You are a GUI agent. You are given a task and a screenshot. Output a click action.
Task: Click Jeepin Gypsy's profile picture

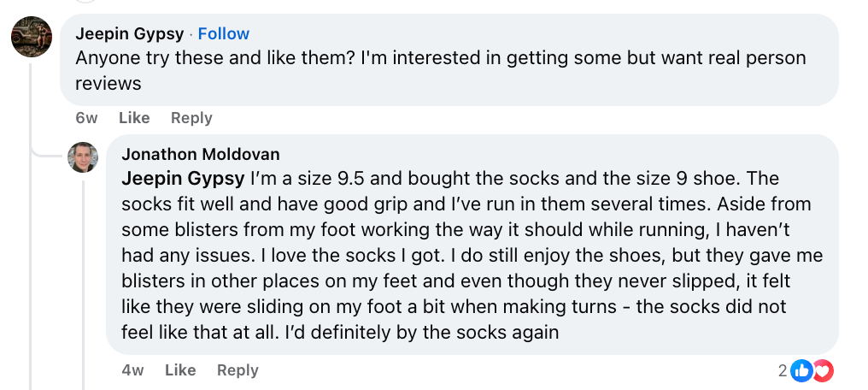tap(32, 38)
